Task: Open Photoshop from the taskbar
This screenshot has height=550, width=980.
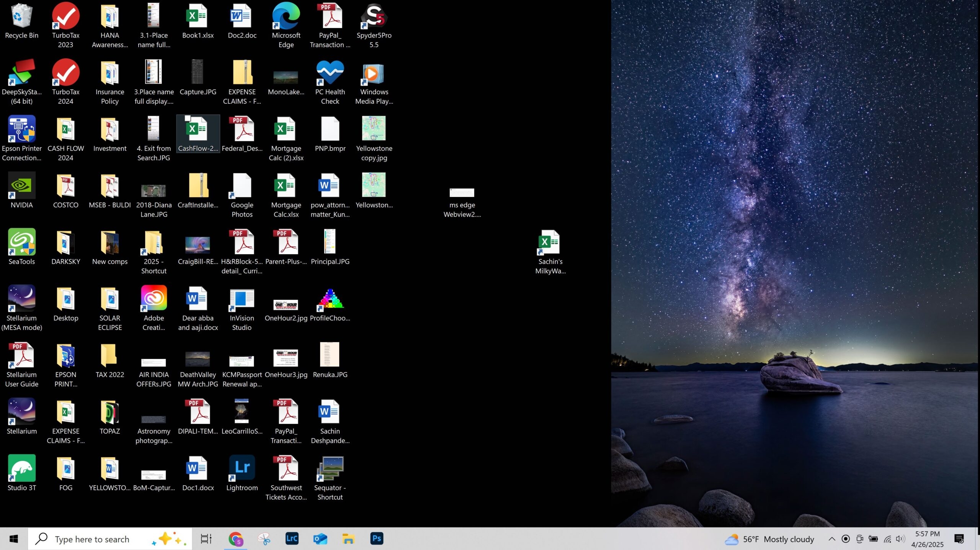Action: point(377,539)
